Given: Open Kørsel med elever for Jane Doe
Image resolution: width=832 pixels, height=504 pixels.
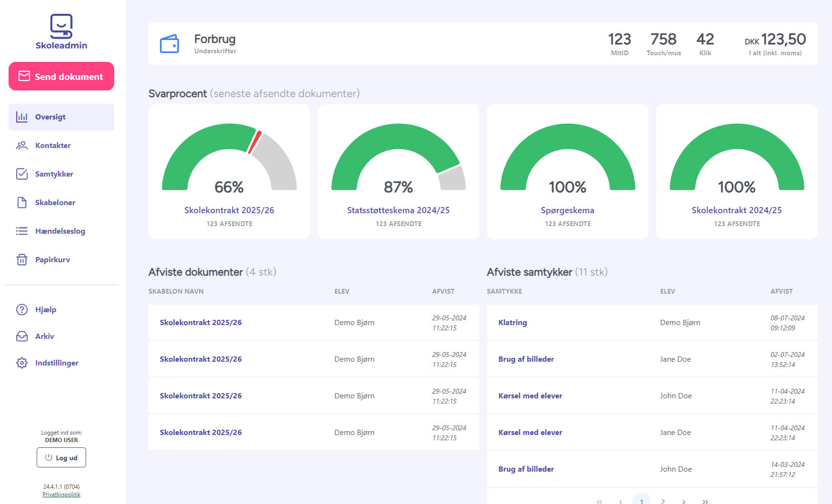Looking at the screenshot, I should 530,432.
